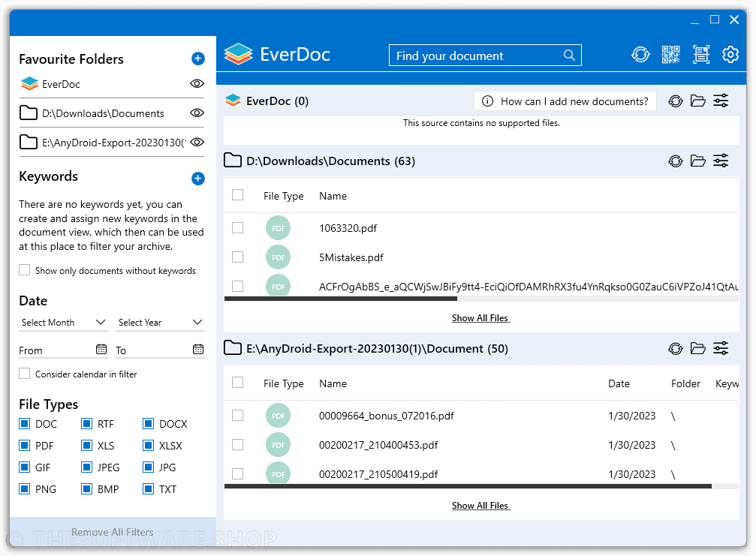The image size is (756, 556).
Task: Select D:\Downloads\Documents in Favourite Folders
Action: (x=103, y=114)
